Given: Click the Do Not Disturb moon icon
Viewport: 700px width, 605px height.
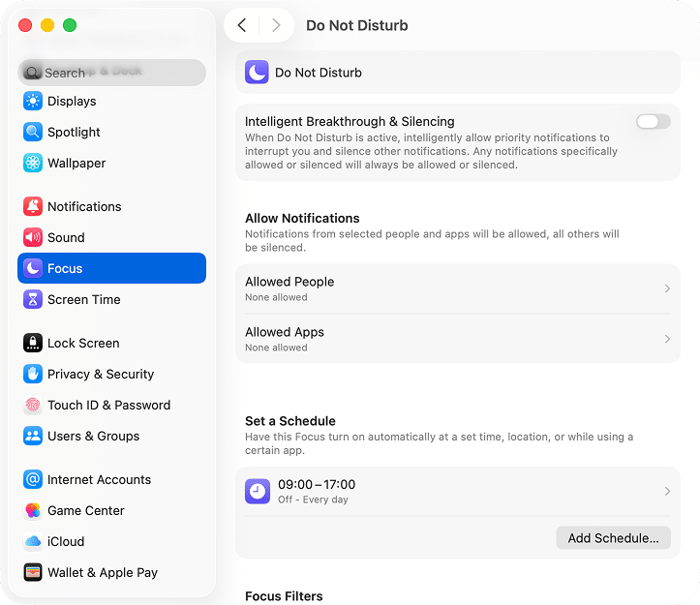Looking at the screenshot, I should 257,73.
